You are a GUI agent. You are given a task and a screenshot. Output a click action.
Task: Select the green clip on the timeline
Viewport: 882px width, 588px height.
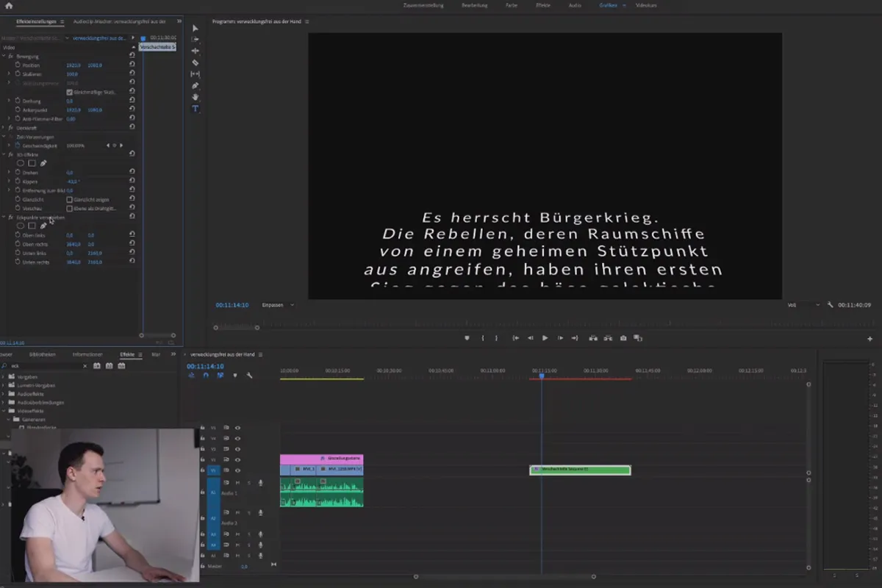pos(580,470)
